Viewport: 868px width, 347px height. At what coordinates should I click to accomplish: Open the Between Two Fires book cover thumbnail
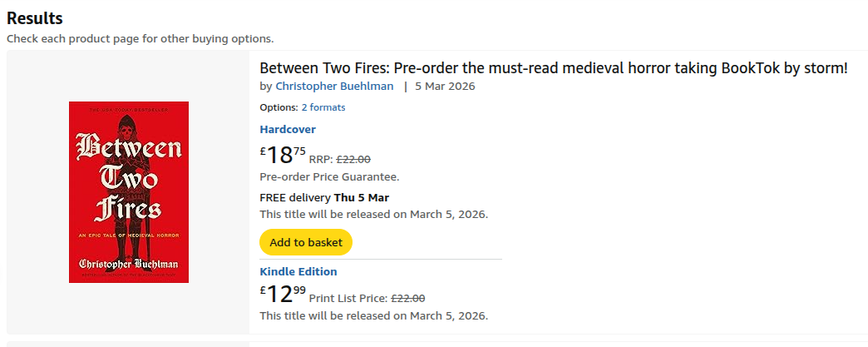[x=129, y=192]
